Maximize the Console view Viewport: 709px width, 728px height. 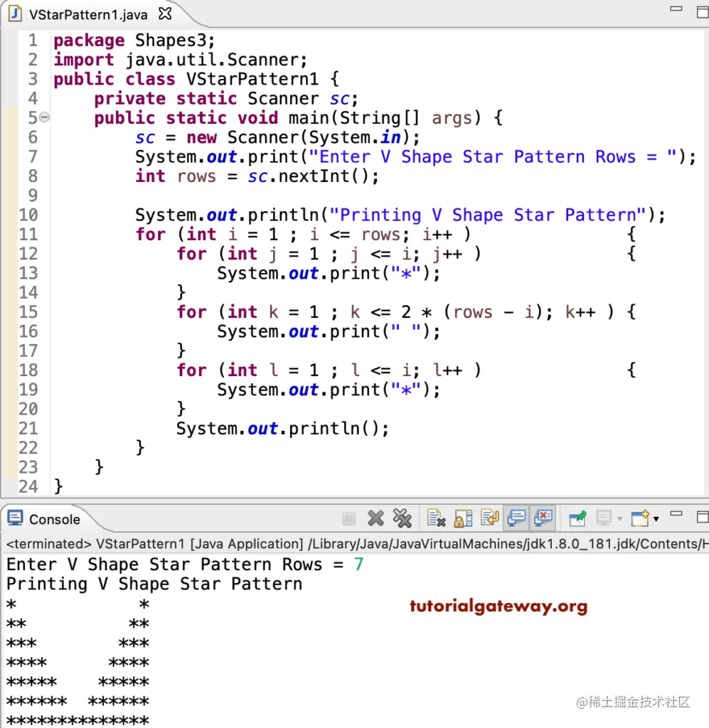pyautogui.click(x=703, y=517)
